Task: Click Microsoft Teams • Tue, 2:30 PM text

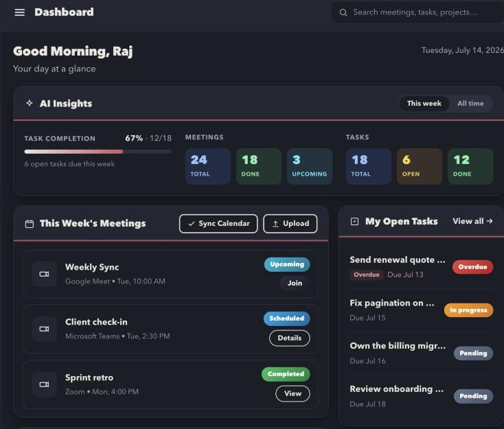Action: [x=117, y=336]
